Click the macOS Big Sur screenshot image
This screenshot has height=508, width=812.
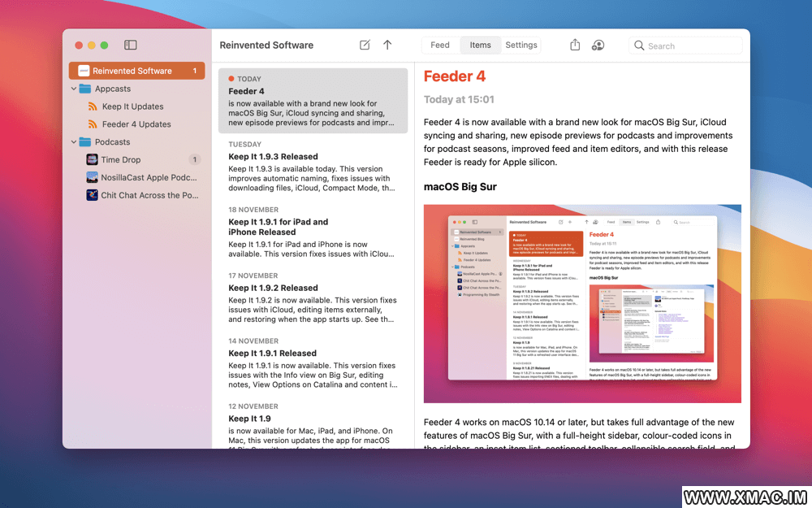(x=582, y=303)
